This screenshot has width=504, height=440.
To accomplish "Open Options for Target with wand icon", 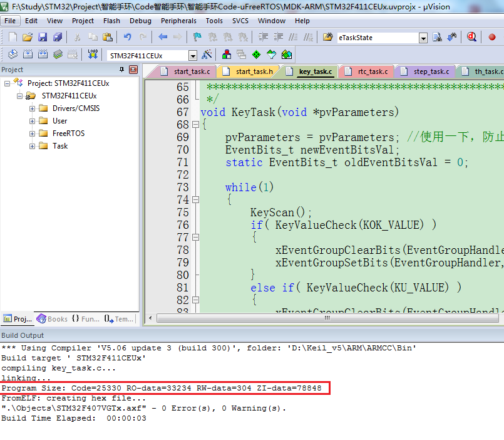I will tap(208, 55).
